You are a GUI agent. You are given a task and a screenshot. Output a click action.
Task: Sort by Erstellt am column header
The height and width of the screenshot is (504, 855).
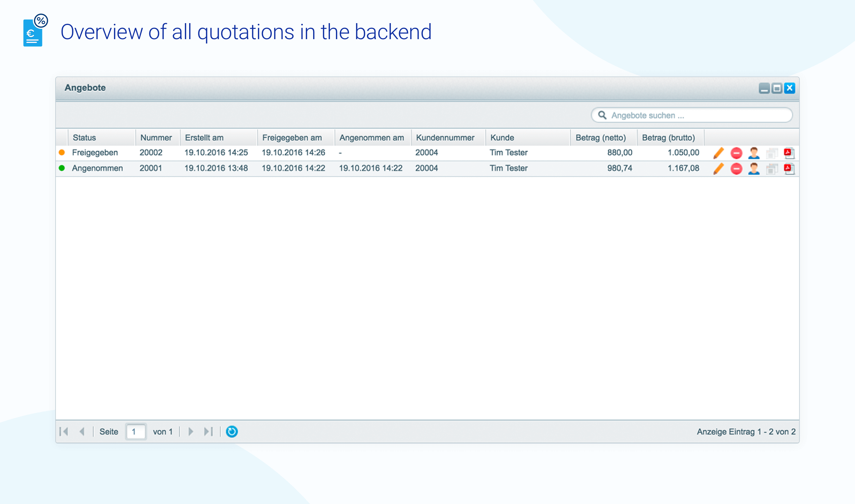click(219, 137)
